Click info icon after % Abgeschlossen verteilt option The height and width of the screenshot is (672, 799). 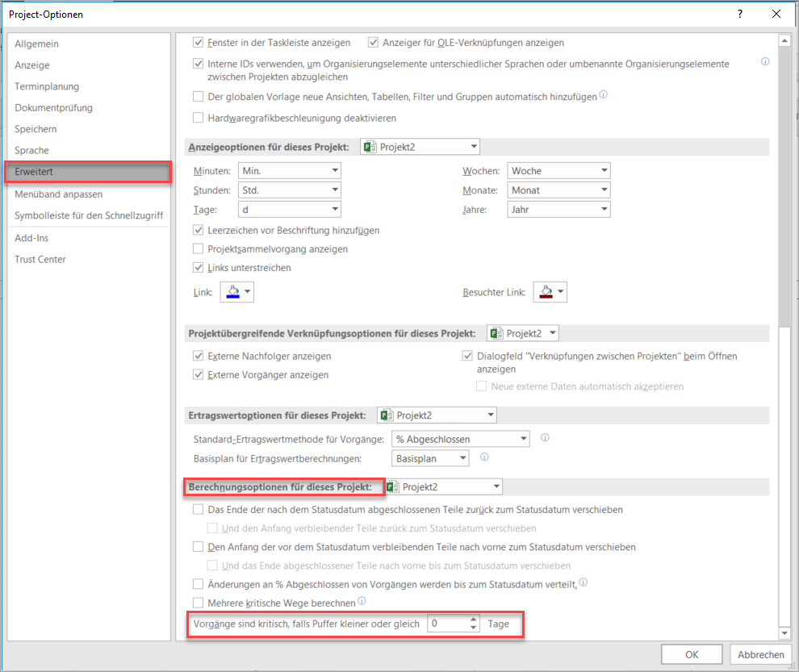(x=583, y=582)
